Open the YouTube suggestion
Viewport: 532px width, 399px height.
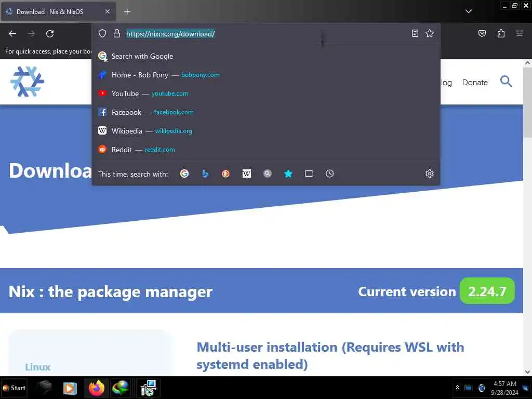coord(266,94)
